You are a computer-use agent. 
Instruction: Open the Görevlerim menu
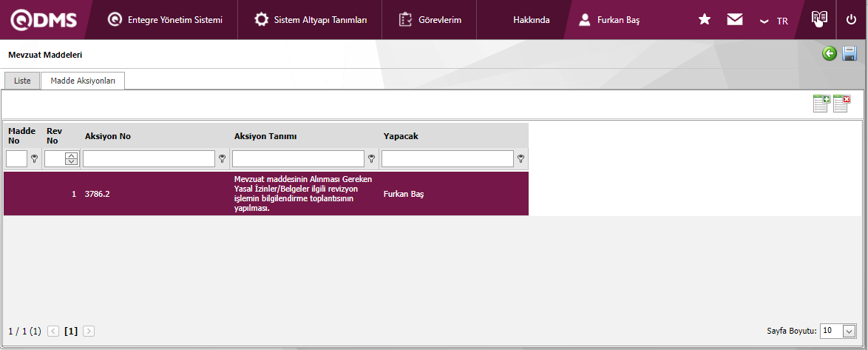(x=430, y=20)
